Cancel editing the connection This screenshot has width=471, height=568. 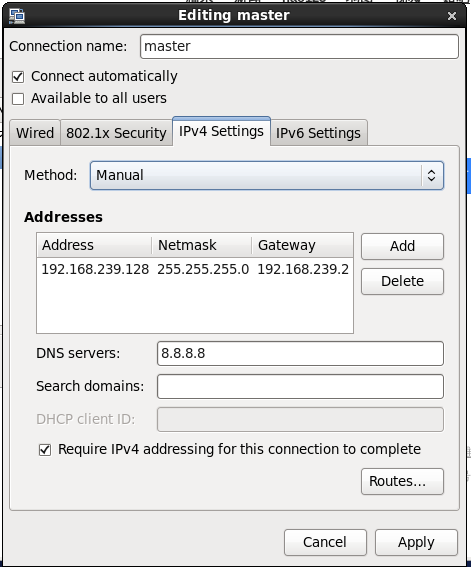[x=325, y=542]
